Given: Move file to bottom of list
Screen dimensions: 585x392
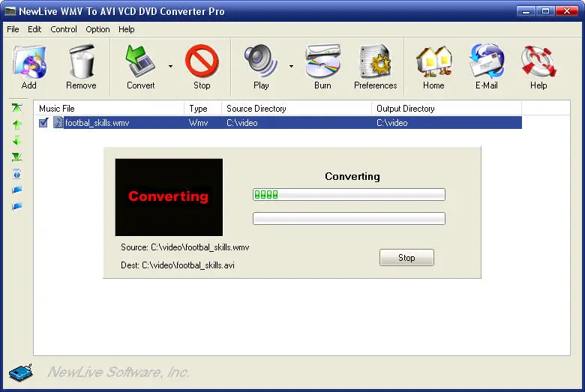Looking at the screenshot, I should point(16,157).
